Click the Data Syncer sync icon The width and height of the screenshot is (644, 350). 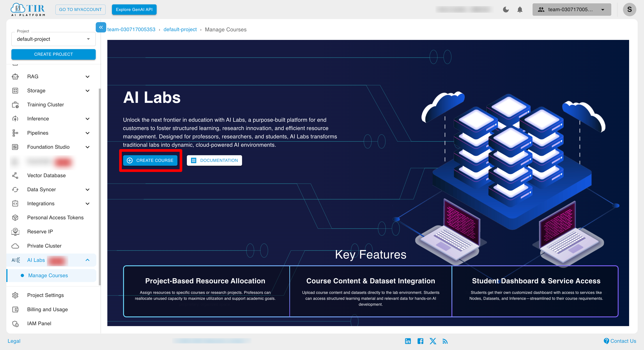(15, 189)
